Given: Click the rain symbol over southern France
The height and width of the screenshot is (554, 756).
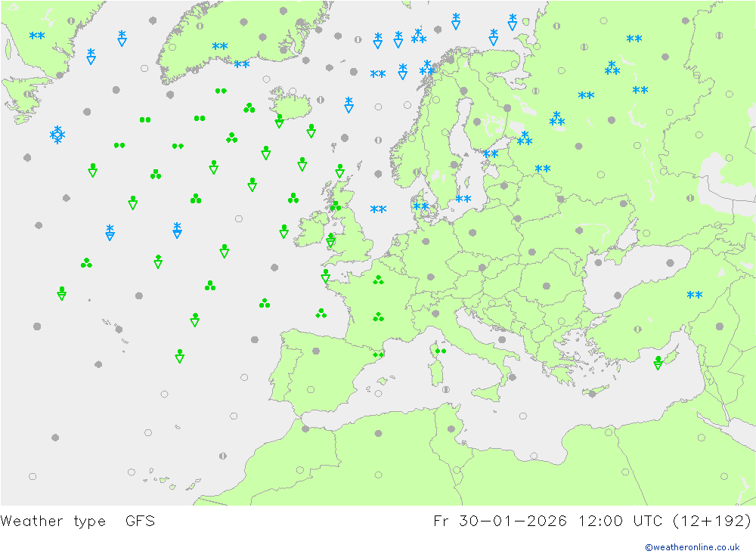Looking at the screenshot, I should 379,317.
